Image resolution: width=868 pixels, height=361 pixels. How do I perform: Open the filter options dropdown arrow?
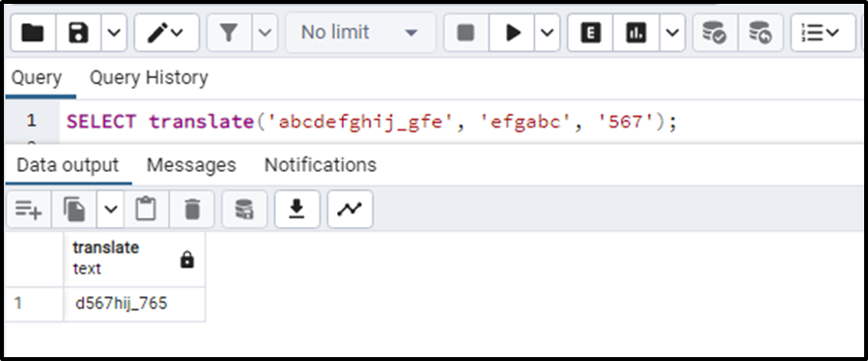(266, 33)
